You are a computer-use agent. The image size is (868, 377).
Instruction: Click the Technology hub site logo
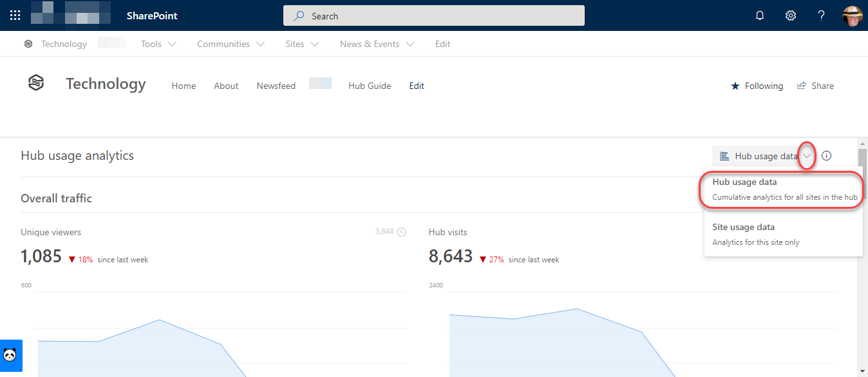pos(35,82)
